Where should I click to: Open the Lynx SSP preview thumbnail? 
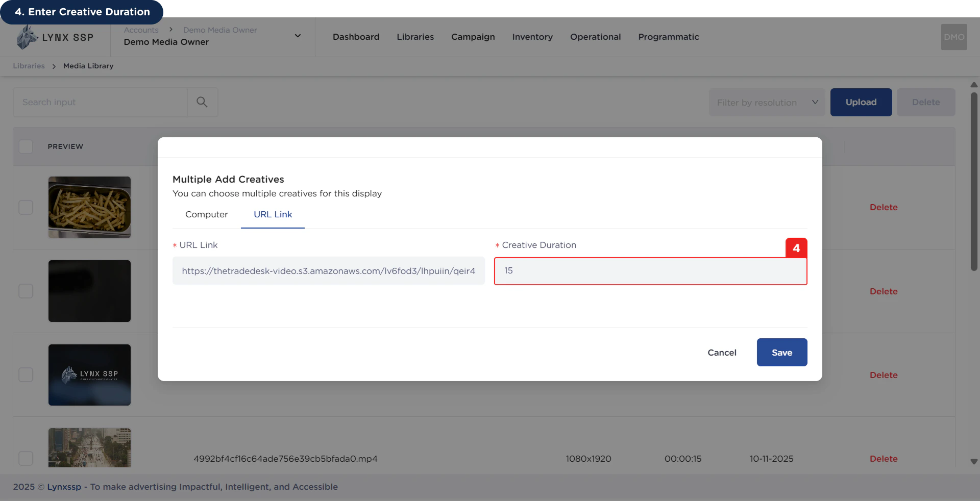(x=89, y=375)
